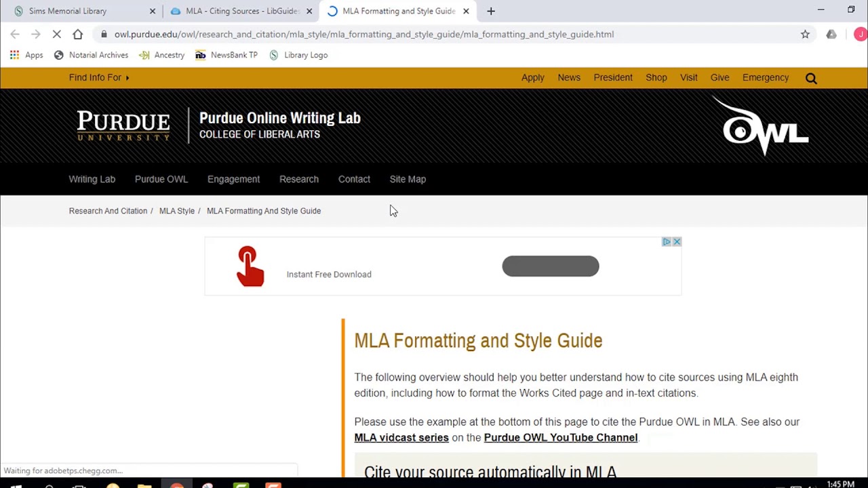Open NewsBank TP bookmark
This screenshot has height=488, width=868.
(226, 55)
